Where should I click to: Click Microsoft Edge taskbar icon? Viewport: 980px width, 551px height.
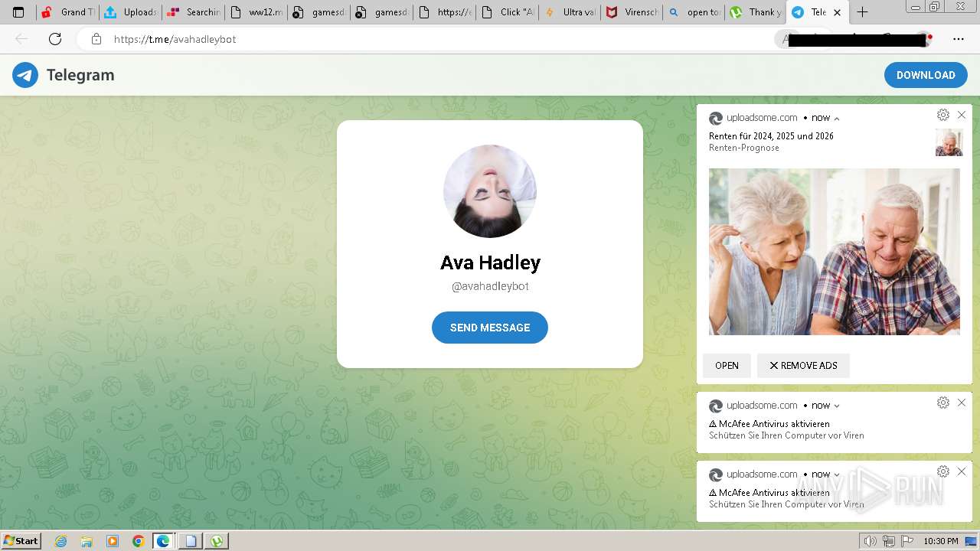click(163, 541)
